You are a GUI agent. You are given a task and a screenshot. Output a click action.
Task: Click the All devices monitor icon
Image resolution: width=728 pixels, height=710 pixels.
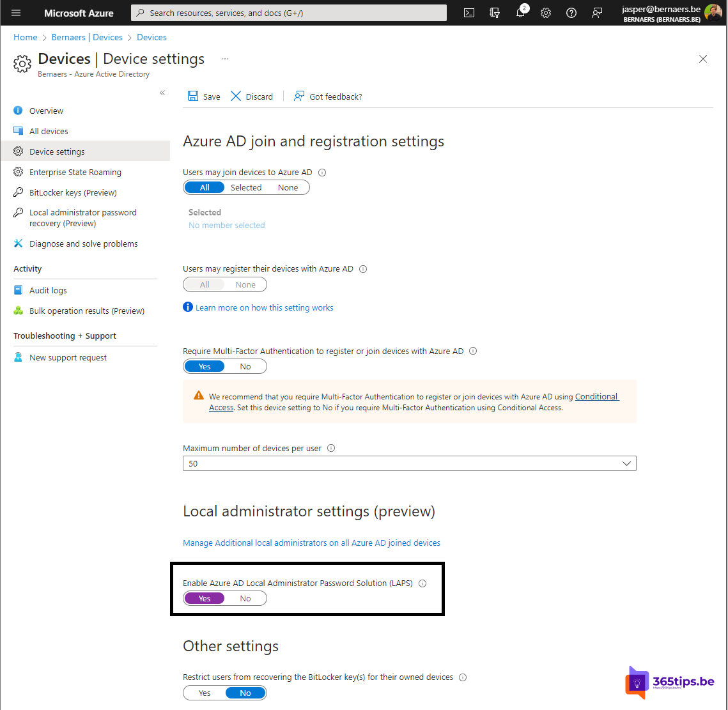tap(18, 131)
